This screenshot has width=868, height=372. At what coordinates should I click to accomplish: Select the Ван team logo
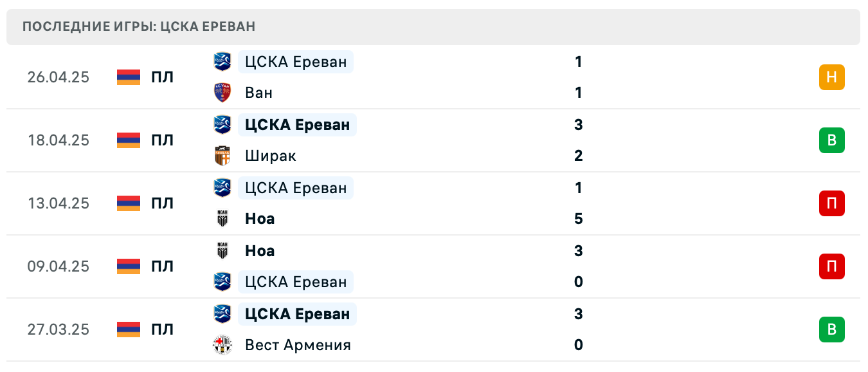click(x=223, y=93)
